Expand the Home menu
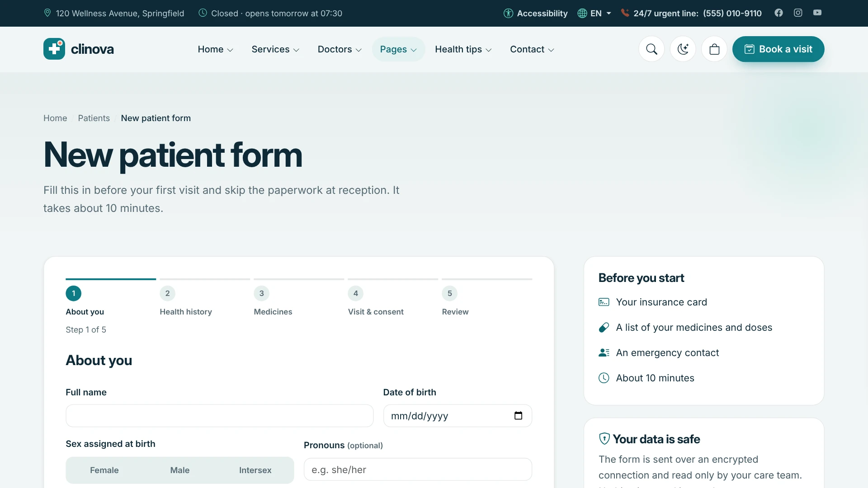The image size is (868, 488). coord(215,49)
